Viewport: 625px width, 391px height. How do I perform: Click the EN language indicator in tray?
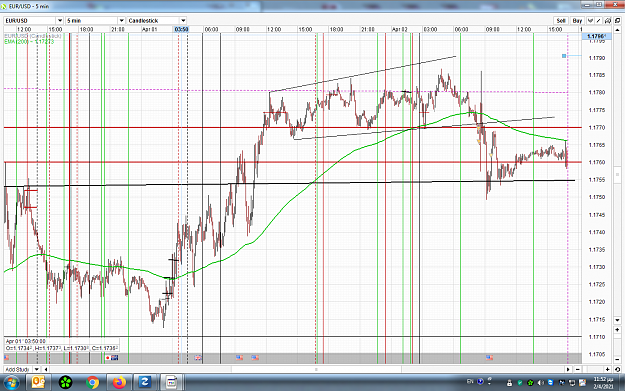tap(470, 382)
